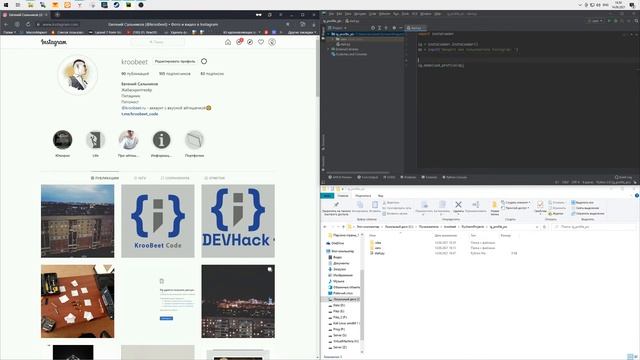The height and width of the screenshot is (360, 640).
Task: Select the IGTV tab on profile
Action: (x=140, y=178)
